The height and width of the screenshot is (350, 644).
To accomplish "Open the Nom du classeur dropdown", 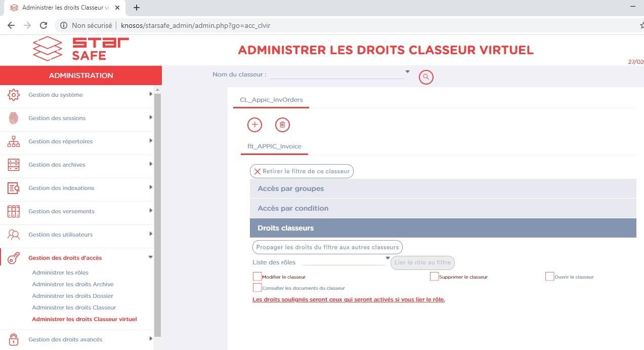I will (x=339, y=74).
